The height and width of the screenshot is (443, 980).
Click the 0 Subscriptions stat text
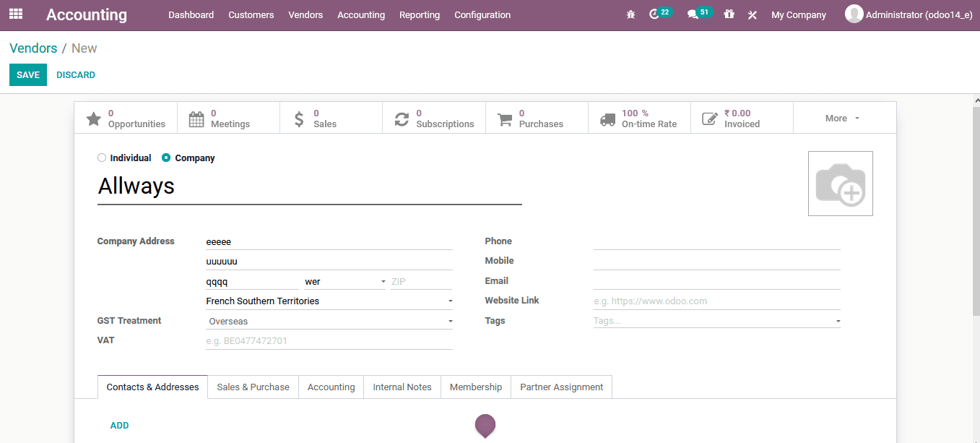(445, 119)
